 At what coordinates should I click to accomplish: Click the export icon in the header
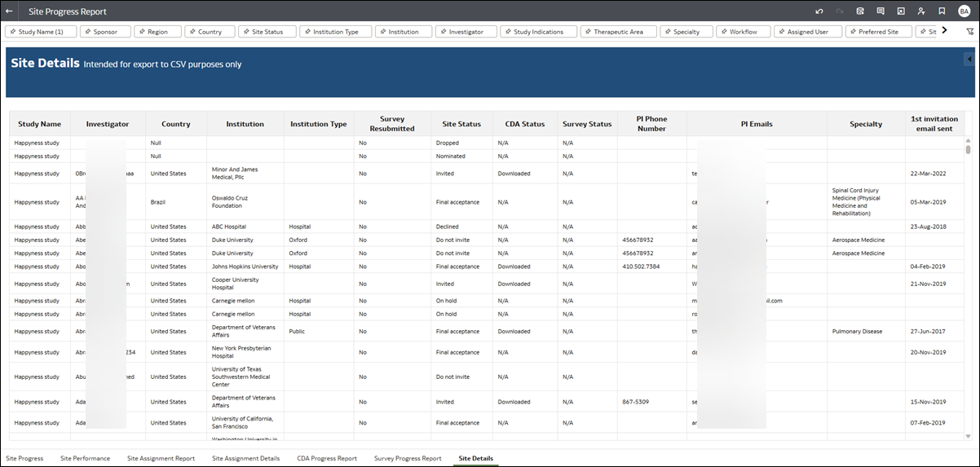pos(901,11)
